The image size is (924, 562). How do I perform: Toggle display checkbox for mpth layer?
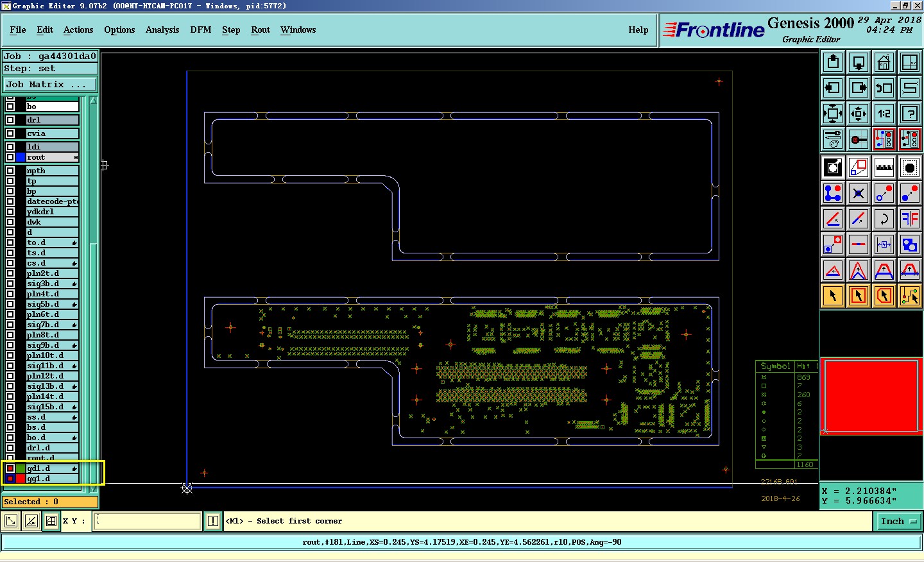click(x=10, y=171)
